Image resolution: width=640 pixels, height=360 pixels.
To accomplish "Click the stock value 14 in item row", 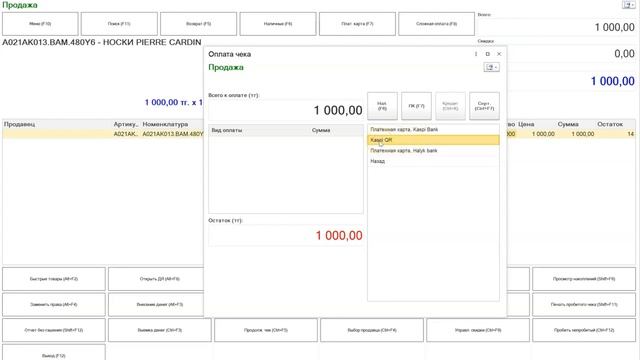I will pos(630,134).
